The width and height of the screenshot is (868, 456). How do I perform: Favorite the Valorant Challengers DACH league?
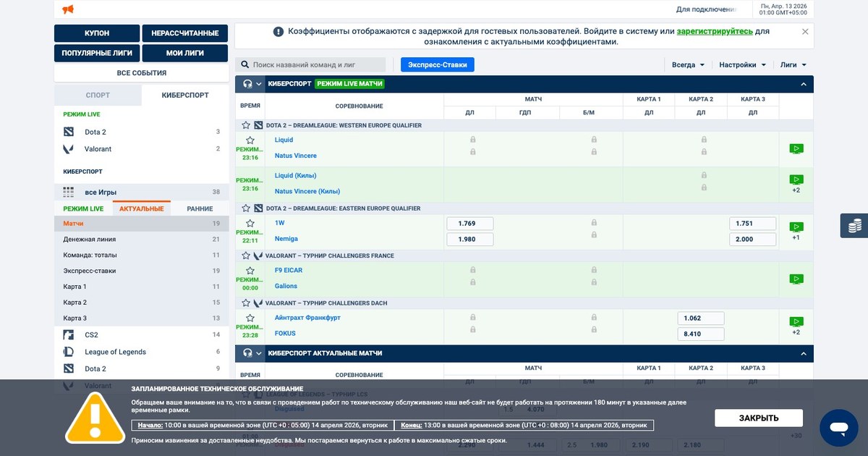click(x=246, y=303)
